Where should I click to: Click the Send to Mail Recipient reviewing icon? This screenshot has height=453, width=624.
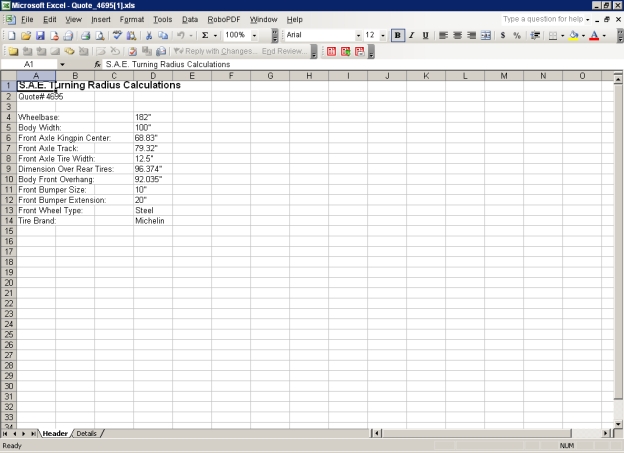[x=161, y=51]
